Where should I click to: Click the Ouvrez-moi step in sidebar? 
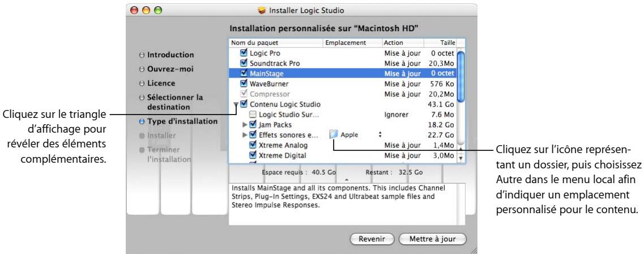click(170, 69)
